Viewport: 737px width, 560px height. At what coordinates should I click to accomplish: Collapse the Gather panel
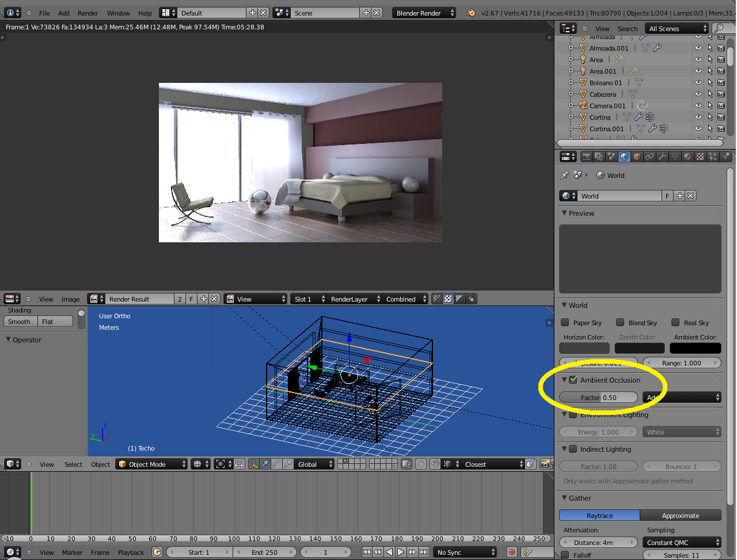point(564,498)
